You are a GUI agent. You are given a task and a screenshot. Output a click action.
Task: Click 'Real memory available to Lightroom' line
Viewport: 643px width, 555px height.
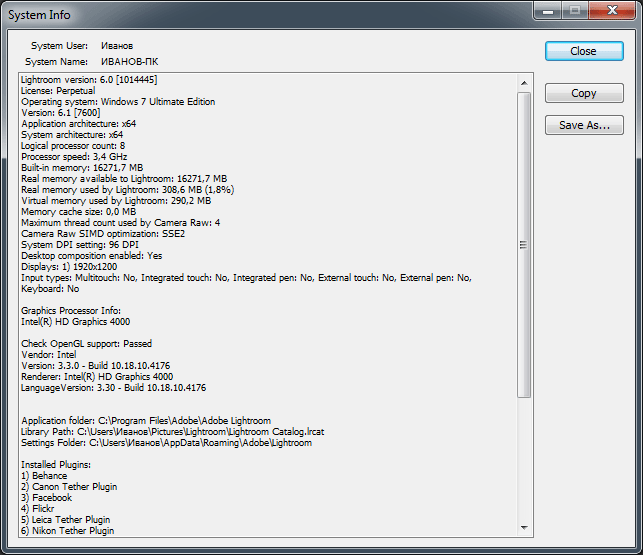pos(124,179)
